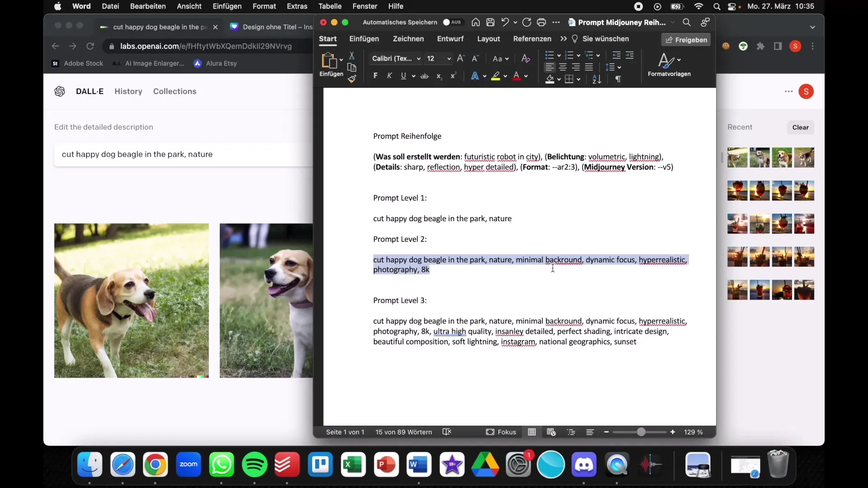Click the yellow text highlight color button
The width and height of the screenshot is (868, 488).
pos(496,76)
